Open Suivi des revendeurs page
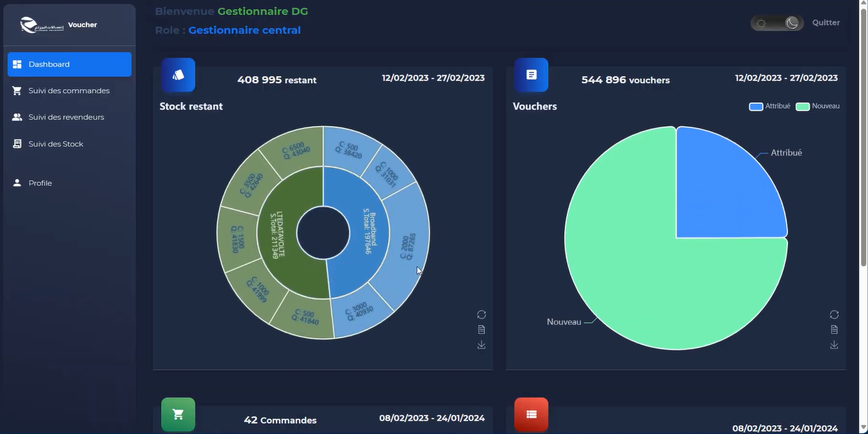Viewport: 868px width, 434px height. tap(66, 117)
